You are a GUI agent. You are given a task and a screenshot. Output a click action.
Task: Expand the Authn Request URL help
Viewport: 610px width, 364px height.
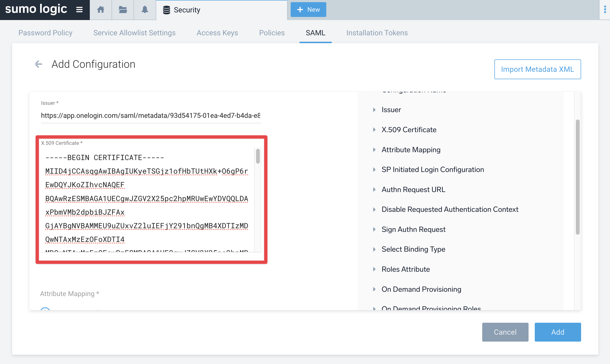409,189
